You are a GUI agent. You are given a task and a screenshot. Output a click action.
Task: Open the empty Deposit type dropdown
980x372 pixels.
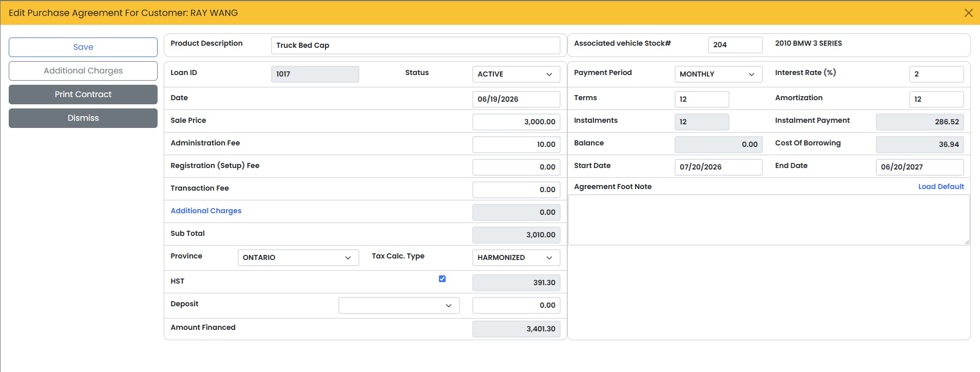tap(399, 305)
